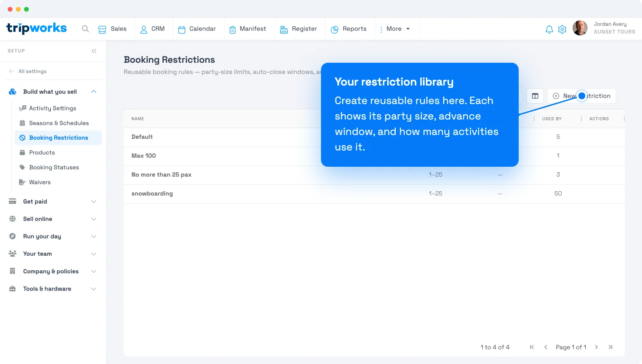Sort by the NAME column header
This screenshot has width=642, height=364.
(x=138, y=119)
